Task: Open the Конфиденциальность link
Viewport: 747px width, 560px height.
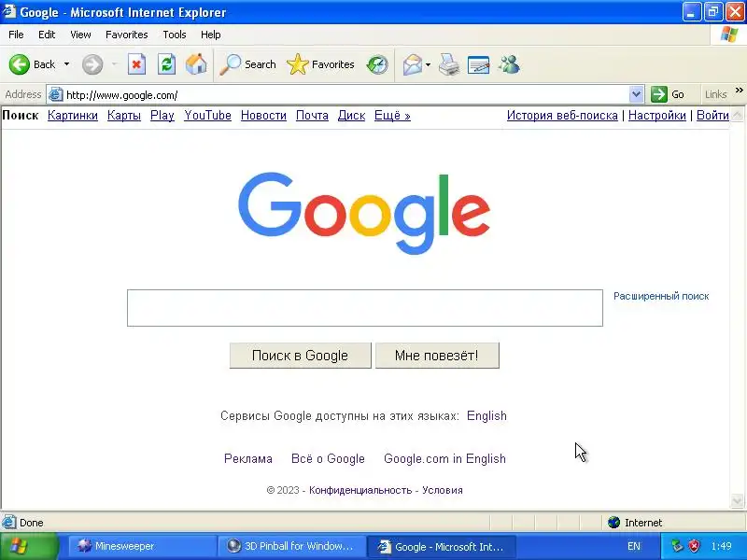Action: point(360,490)
